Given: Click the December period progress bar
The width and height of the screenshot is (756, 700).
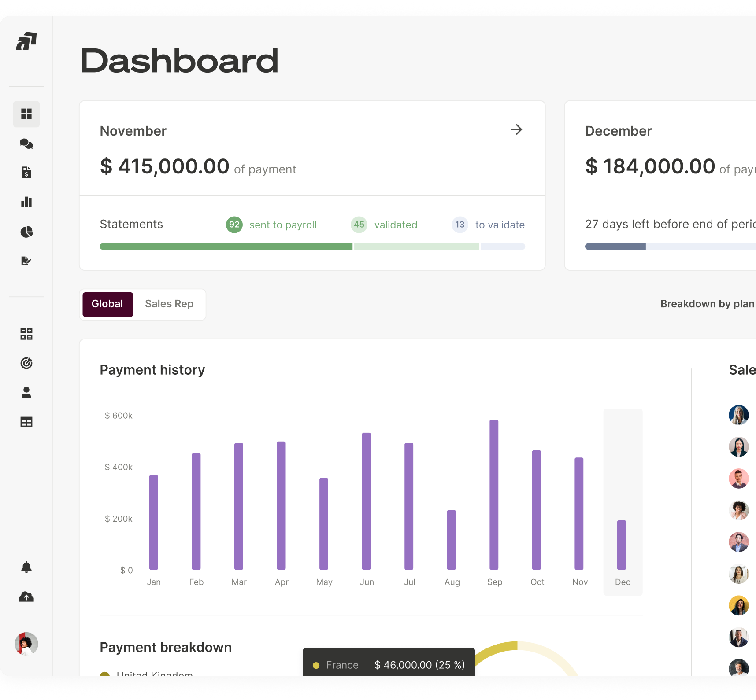Looking at the screenshot, I should (x=671, y=247).
